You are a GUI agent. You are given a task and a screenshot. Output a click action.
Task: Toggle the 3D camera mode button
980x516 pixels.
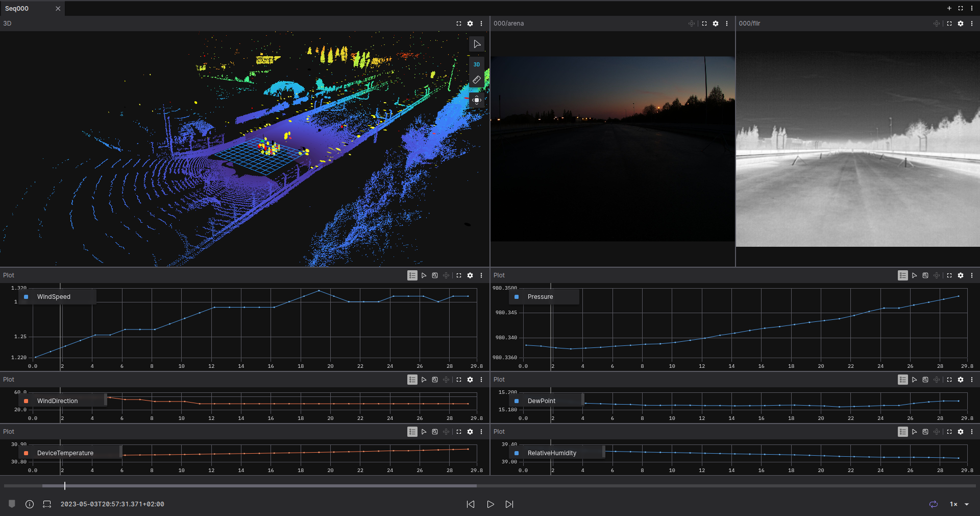point(477,64)
